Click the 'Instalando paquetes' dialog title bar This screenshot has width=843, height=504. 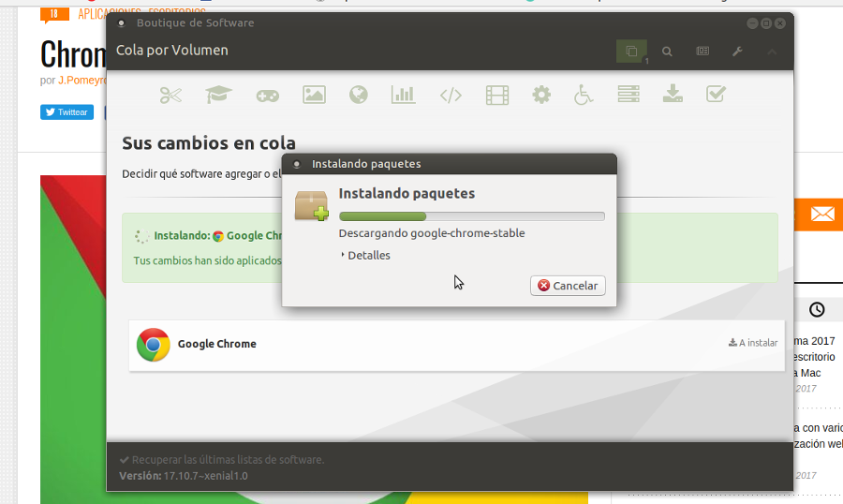tap(449, 164)
